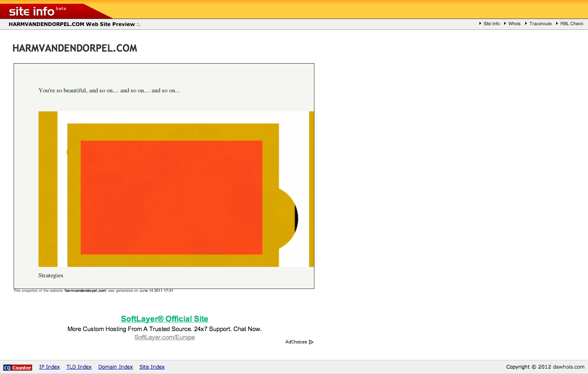Click the "You're so beautiful" text in snapshot
The image size is (588, 374).
coord(109,90)
